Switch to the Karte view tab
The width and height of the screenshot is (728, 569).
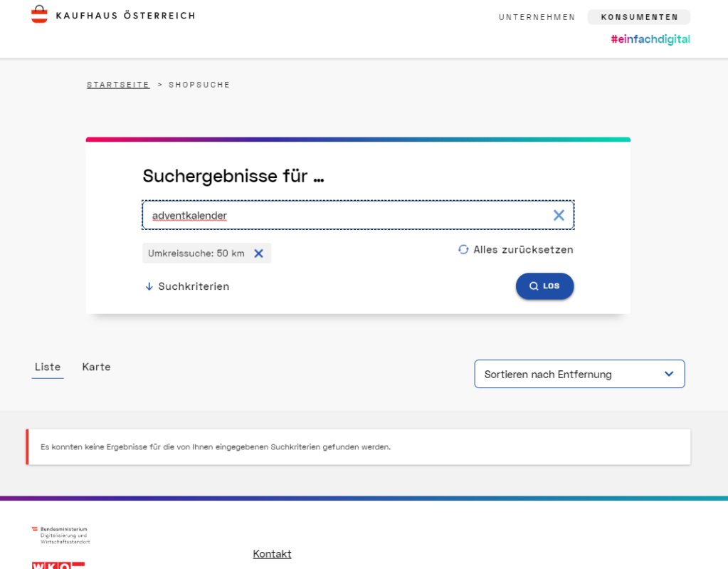point(96,367)
